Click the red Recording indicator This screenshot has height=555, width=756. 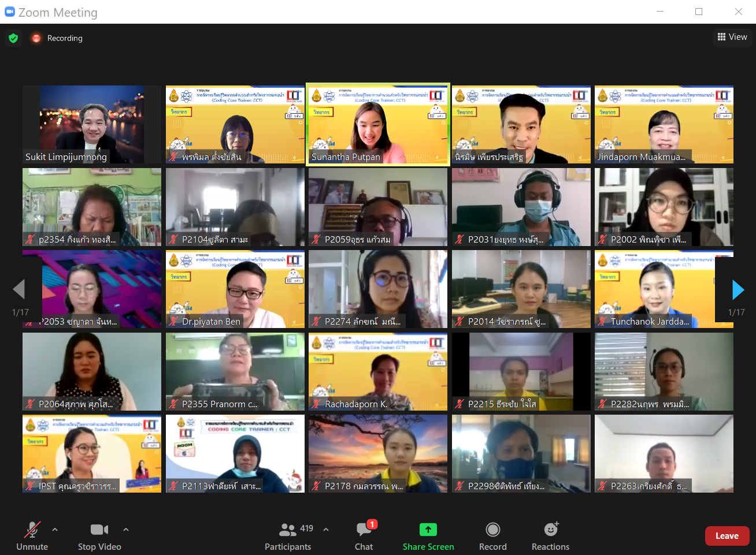click(36, 38)
